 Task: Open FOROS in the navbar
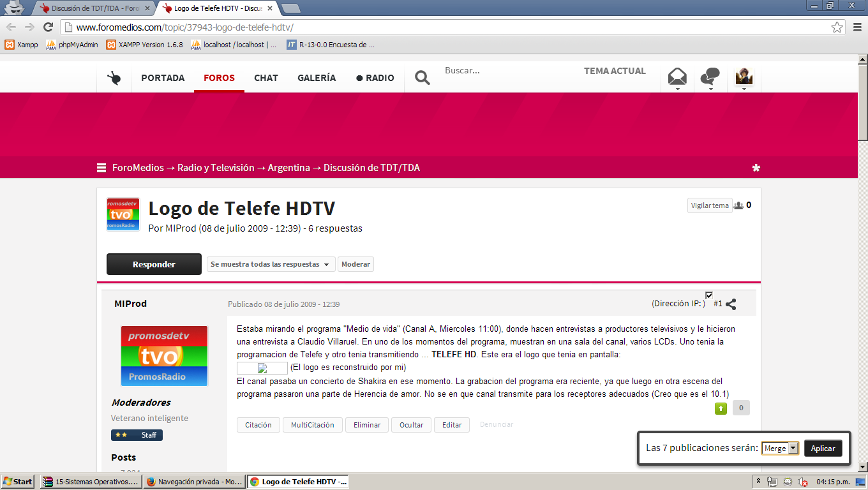point(219,78)
